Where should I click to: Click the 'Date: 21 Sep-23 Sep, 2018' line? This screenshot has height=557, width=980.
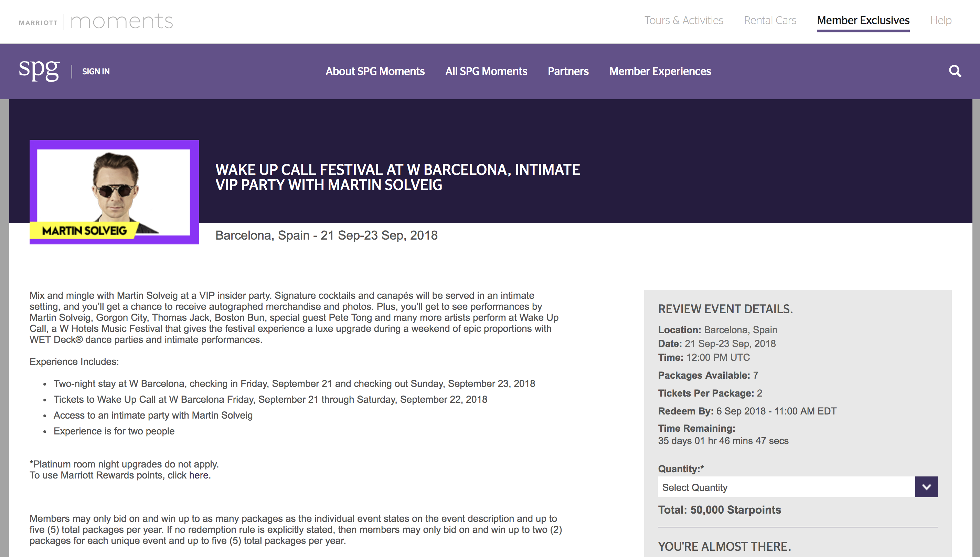716,344
